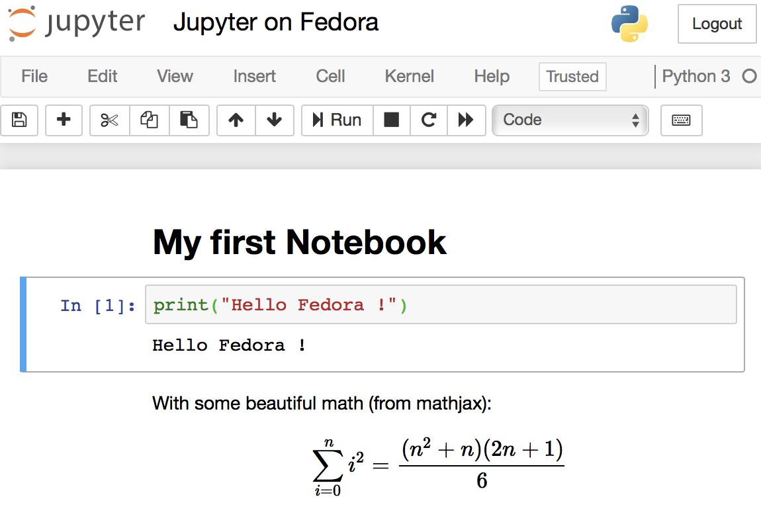Open the Kernel menu
761x532 pixels.
click(x=409, y=77)
